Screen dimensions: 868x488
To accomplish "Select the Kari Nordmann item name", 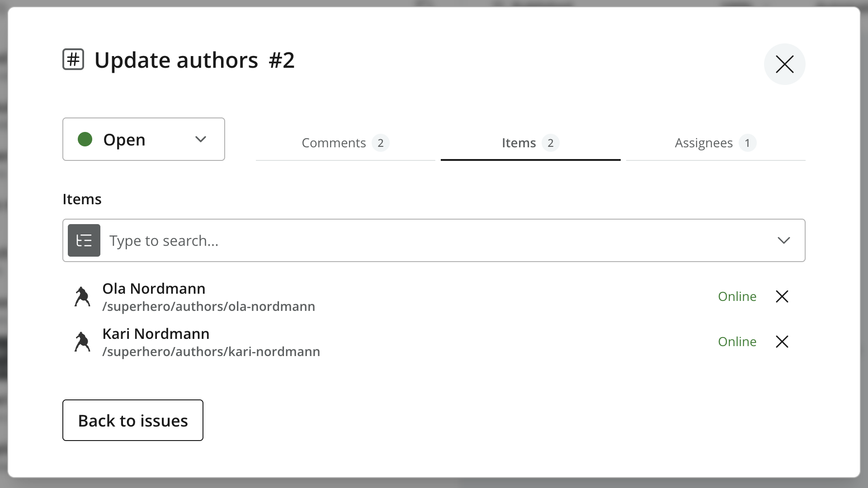I will (156, 333).
